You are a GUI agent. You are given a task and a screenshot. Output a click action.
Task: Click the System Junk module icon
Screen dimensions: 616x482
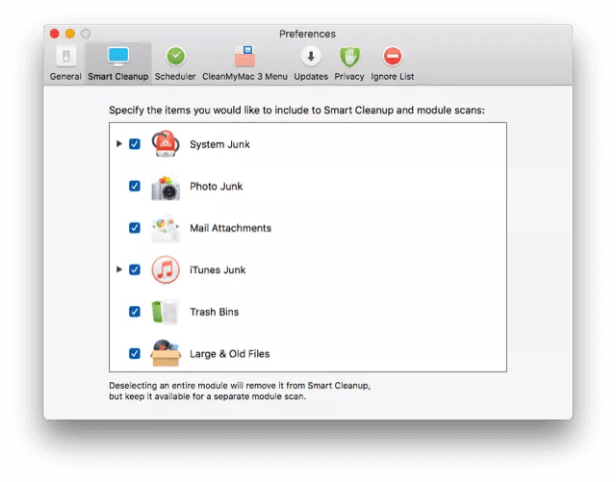165,144
